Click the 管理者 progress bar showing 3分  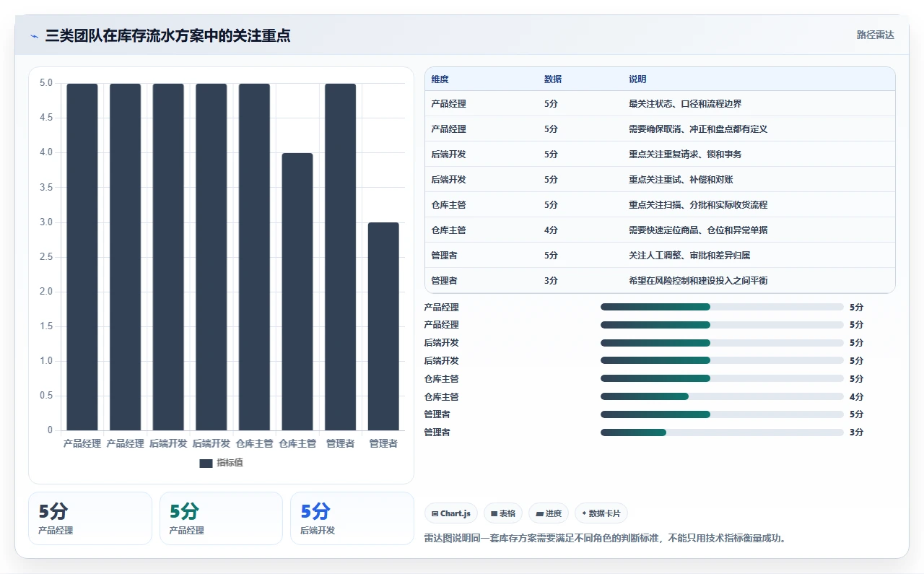coord(722,432)
